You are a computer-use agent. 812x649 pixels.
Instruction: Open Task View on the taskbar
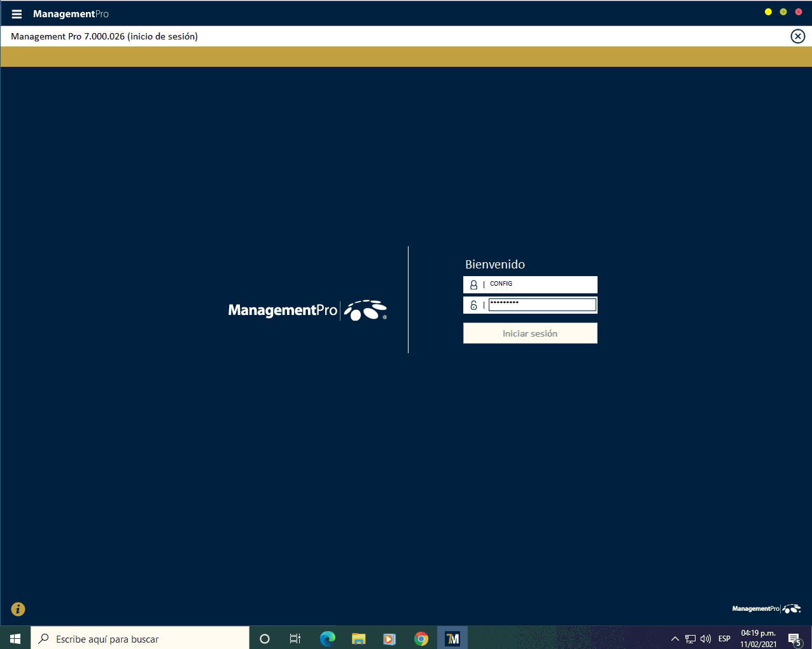pyautogui.click(x=295, y=638)
